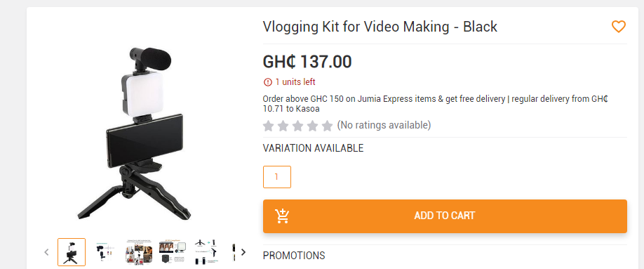644x269 pixels.
Task: Open the No ratings available link
Action: point(384,125)
